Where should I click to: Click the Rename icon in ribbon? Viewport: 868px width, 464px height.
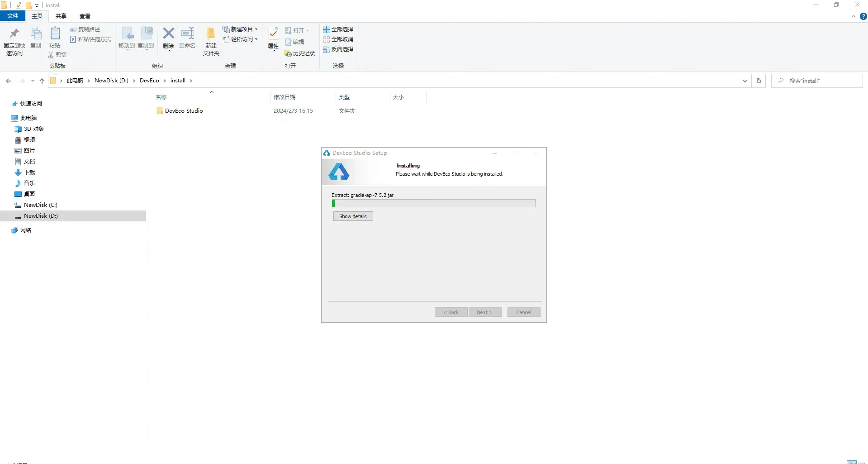click(187, 34)
